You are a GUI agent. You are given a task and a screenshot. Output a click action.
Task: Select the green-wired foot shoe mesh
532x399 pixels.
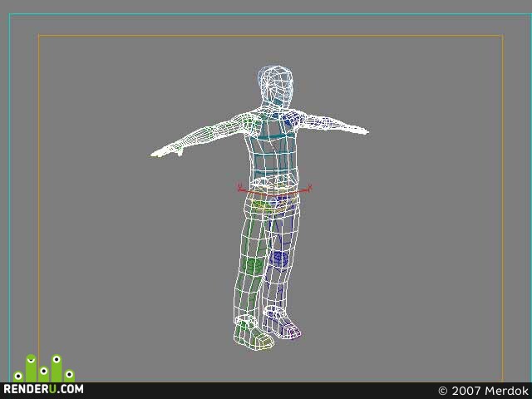(253, 332)
